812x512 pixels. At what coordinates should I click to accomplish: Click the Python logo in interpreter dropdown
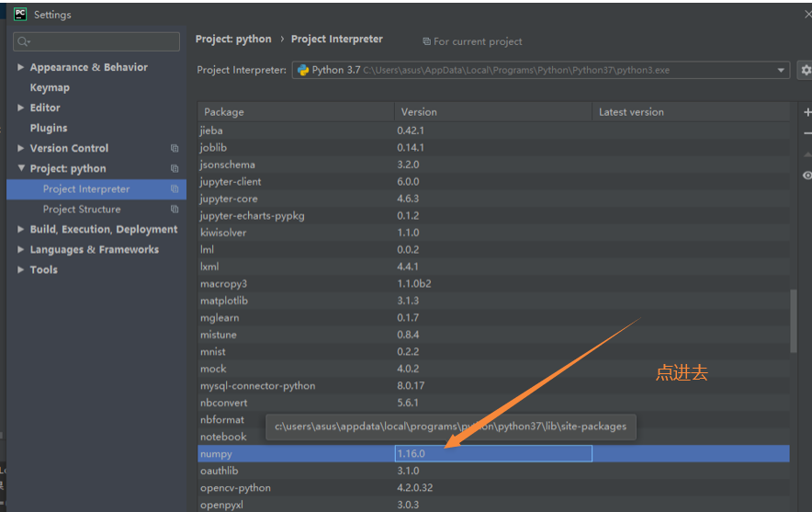click(303, 71)
